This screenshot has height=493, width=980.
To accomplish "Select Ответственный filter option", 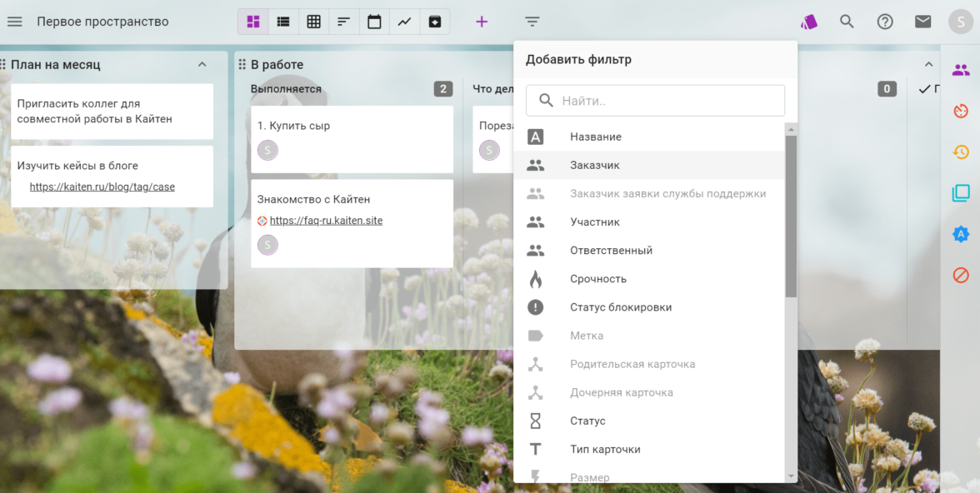I will (649, 251).
